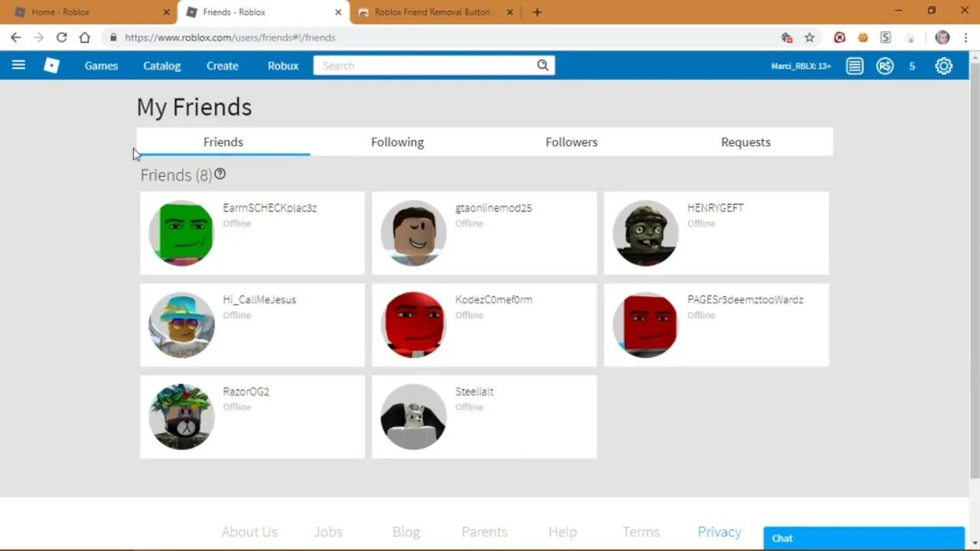Click the translate icon in address bar
980x551 pixels.
(786, 37)
